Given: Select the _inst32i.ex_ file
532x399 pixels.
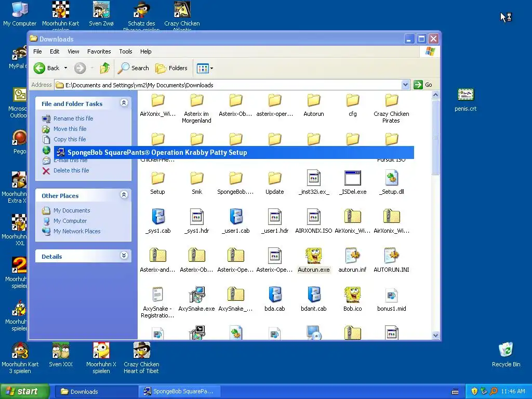Looking at the screenshot, I should (x=314, y=182).
